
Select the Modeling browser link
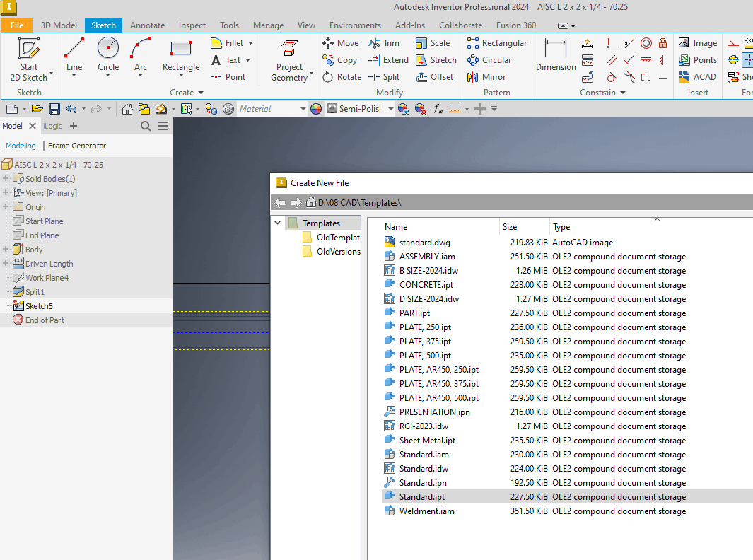(21, 146)
